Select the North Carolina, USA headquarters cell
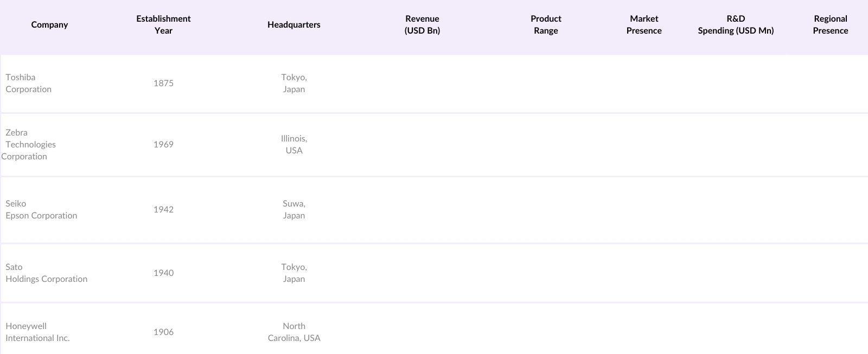Image resolution: width=868 pixels, height=354 pixels. (293, 332)
